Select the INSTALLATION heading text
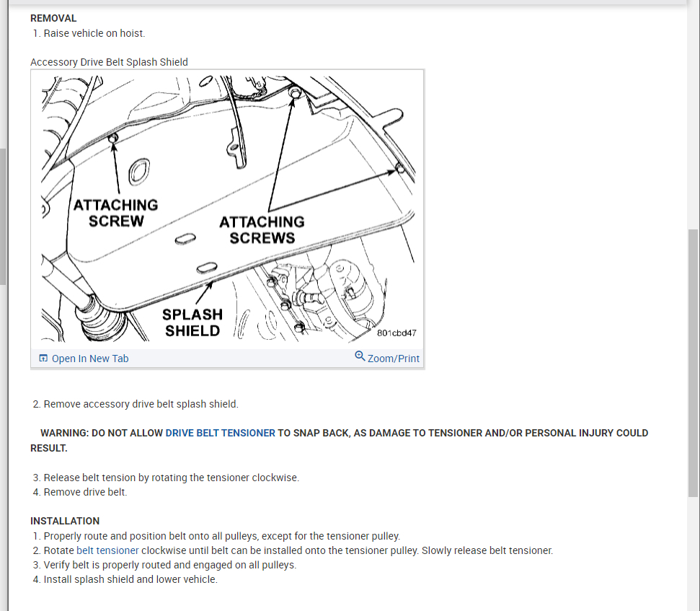700x611 pixels. point(65,521)
